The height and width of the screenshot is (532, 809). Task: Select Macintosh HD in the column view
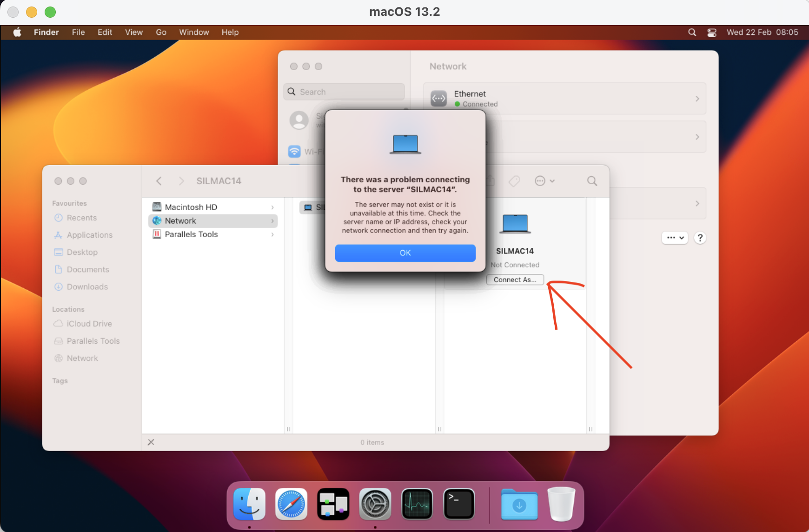tap(213, 207)
